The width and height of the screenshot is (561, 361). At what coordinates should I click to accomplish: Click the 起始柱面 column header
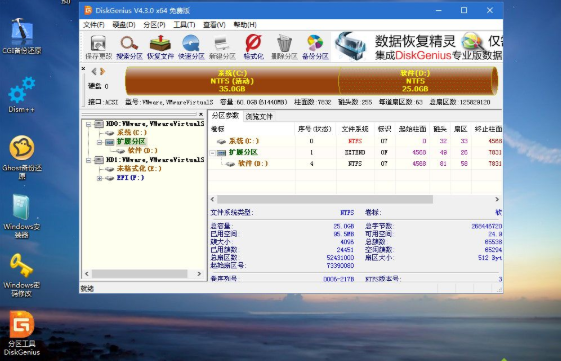[x=412, y=129]
